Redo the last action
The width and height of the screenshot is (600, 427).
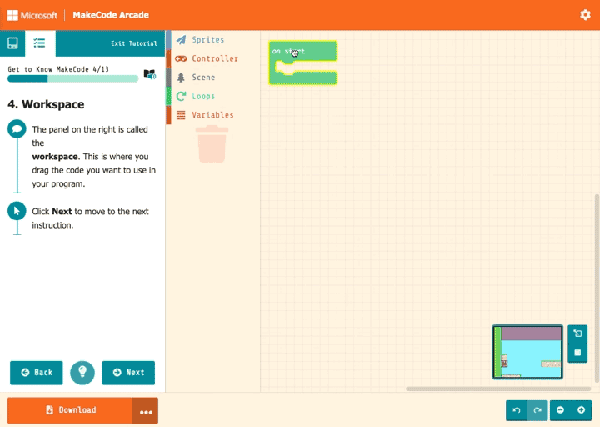537,410
